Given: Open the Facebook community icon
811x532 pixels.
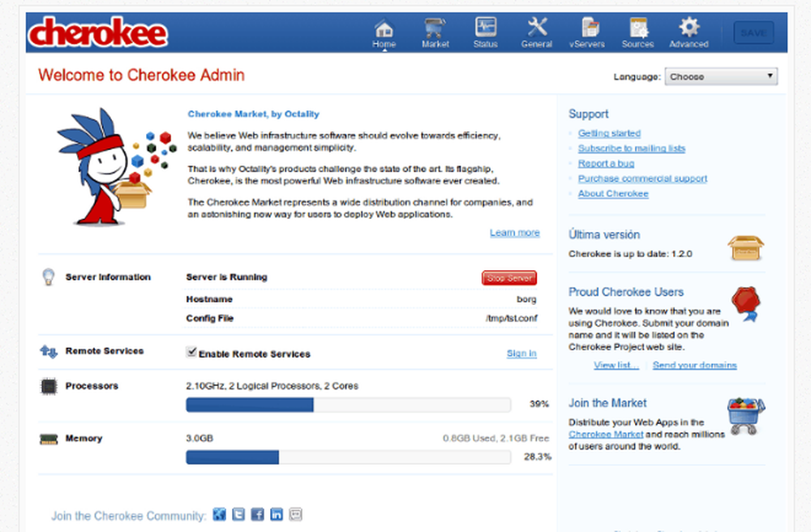Looking at the screenshot, I should [258, 514].
